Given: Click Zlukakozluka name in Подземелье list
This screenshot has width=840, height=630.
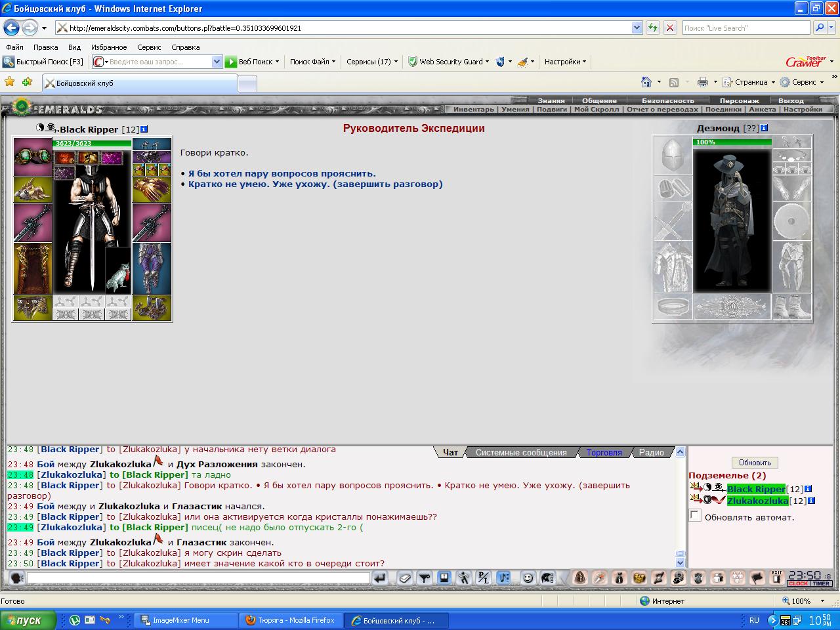Looking at the screenshot, I should (x=757, y=501).
